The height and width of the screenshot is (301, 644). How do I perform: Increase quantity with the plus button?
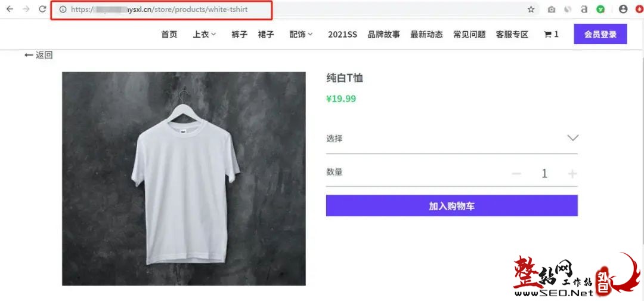[572, 174]
